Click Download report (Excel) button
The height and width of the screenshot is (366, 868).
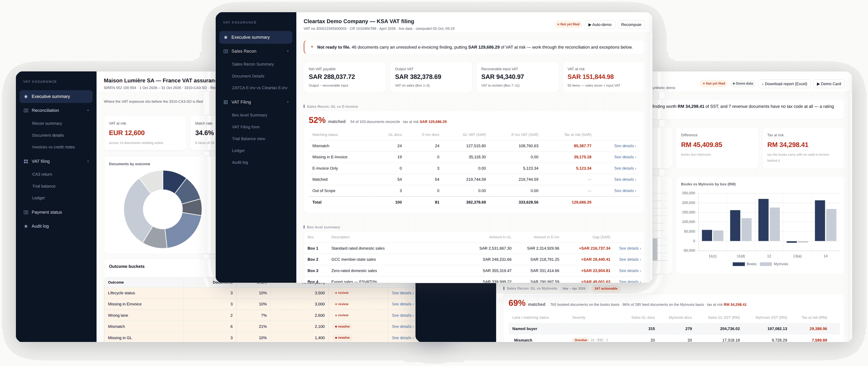click(784, 84)
